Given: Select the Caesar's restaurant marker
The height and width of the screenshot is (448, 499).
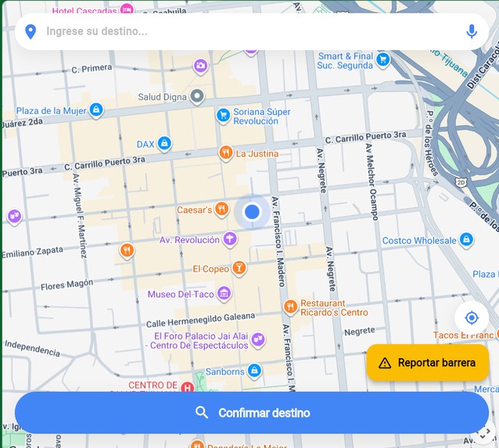Looking at the screenshot, I should point(222,210).
